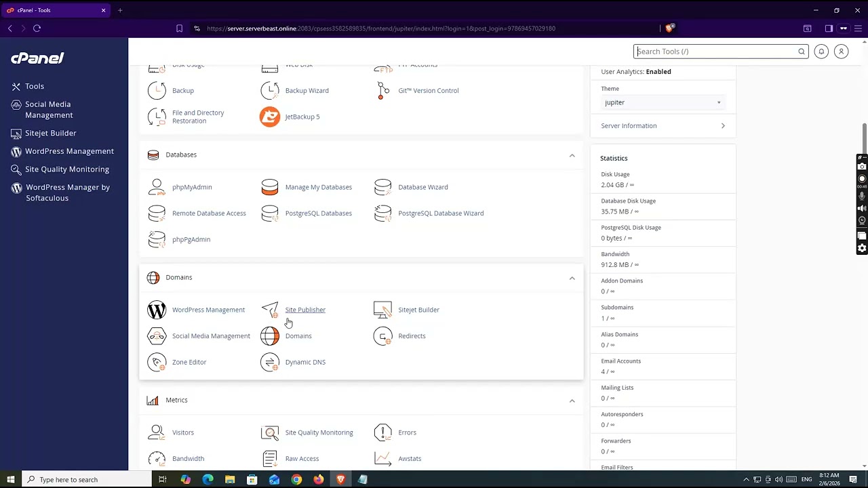This screenshot has height=488, width=868.
Task: Select Tools in the sidebar
Action: 35,86
